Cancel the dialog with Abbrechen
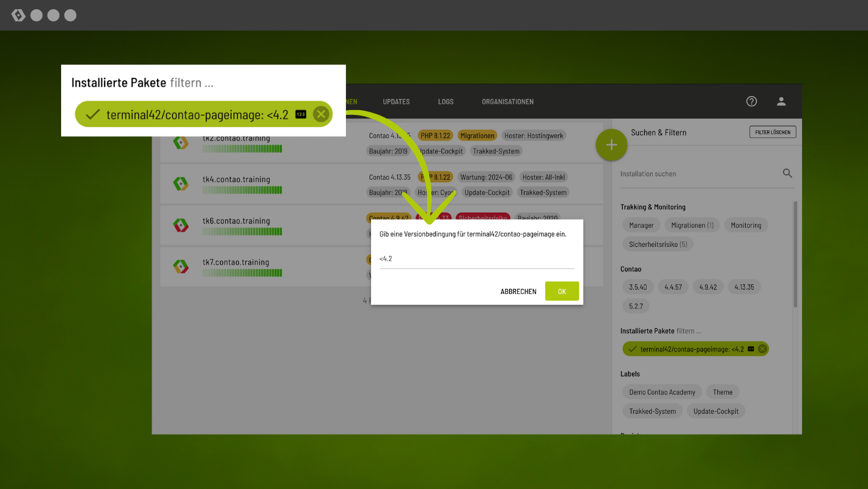This screenshot has width=868, height=489. coord(518,292)
